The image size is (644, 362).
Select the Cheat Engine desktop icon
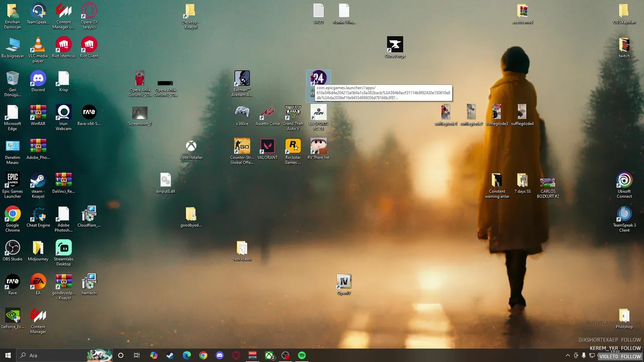click(x=38, y=217)
